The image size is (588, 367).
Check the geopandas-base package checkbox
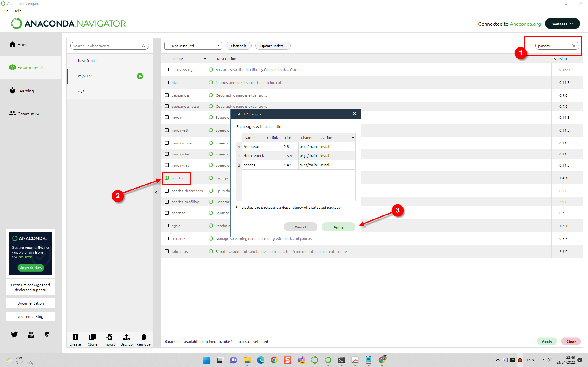coord(167,106)
